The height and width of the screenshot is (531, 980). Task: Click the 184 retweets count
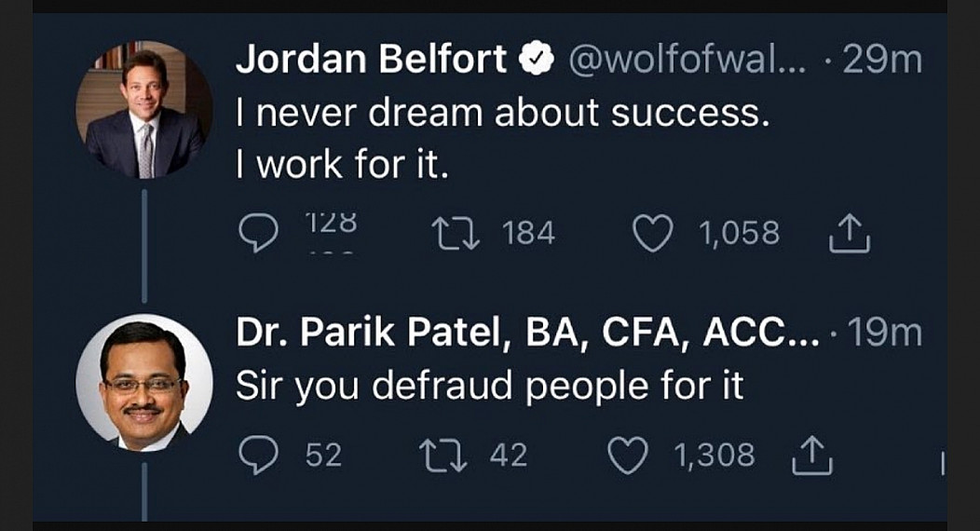[528, 233]
